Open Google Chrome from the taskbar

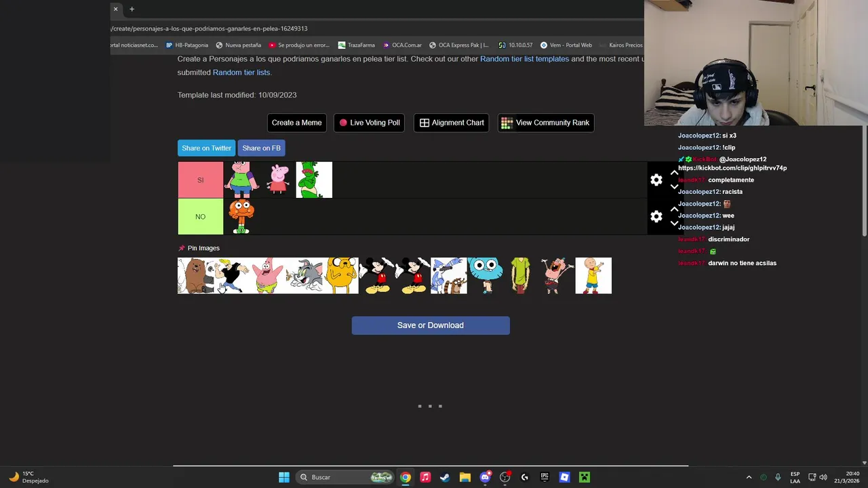405,477
